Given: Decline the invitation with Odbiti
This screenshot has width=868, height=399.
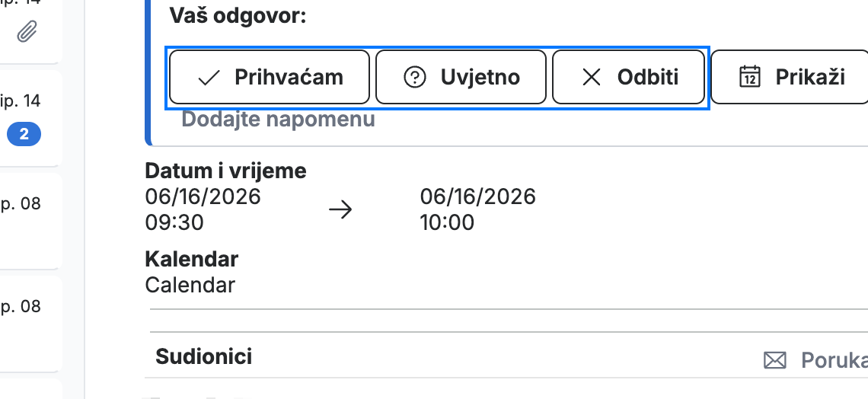Looking at the screenshot, I should [628, 77].
